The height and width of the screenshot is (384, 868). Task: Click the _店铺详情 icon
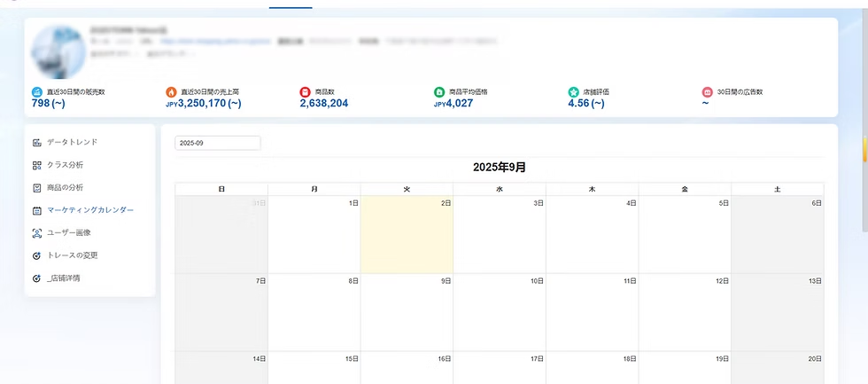37,278
